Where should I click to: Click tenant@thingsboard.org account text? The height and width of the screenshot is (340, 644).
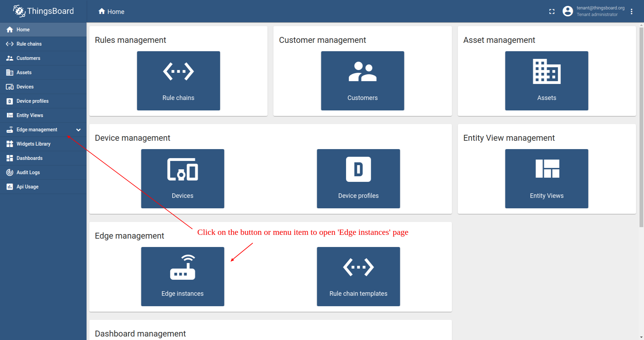pos(600,8)
